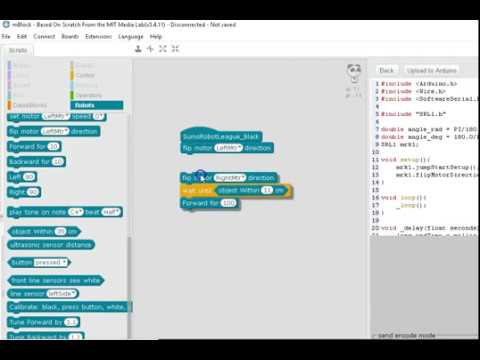Select the front line sensors see white block
Image resolution: width=480 pixels, height=360 pixels.
pyautogui.click(x=56, y=280)
